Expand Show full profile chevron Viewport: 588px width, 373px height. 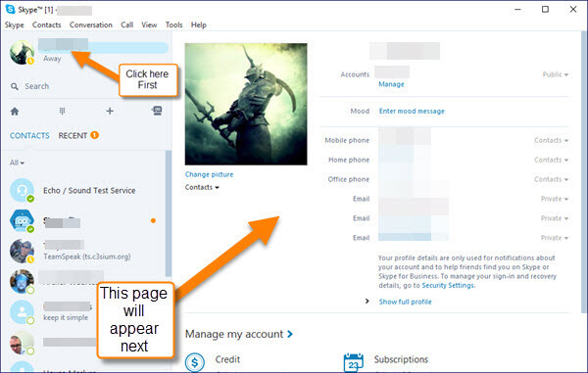tap(367, 302)
